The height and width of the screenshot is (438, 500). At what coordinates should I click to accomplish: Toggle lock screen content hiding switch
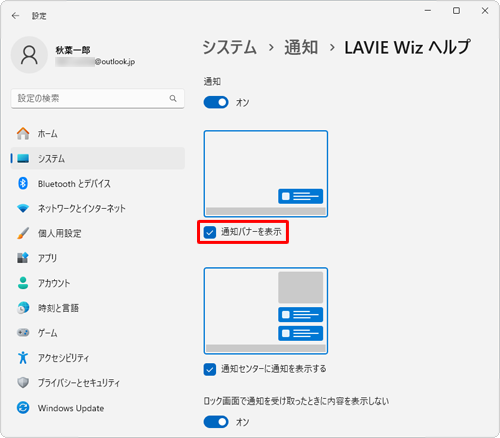[x=216, y=422]
